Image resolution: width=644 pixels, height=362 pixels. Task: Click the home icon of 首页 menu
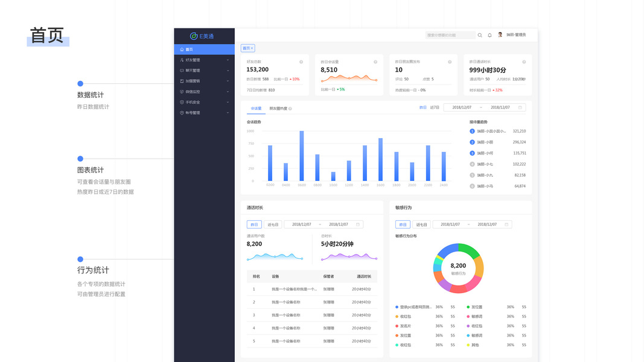[182, 49]
